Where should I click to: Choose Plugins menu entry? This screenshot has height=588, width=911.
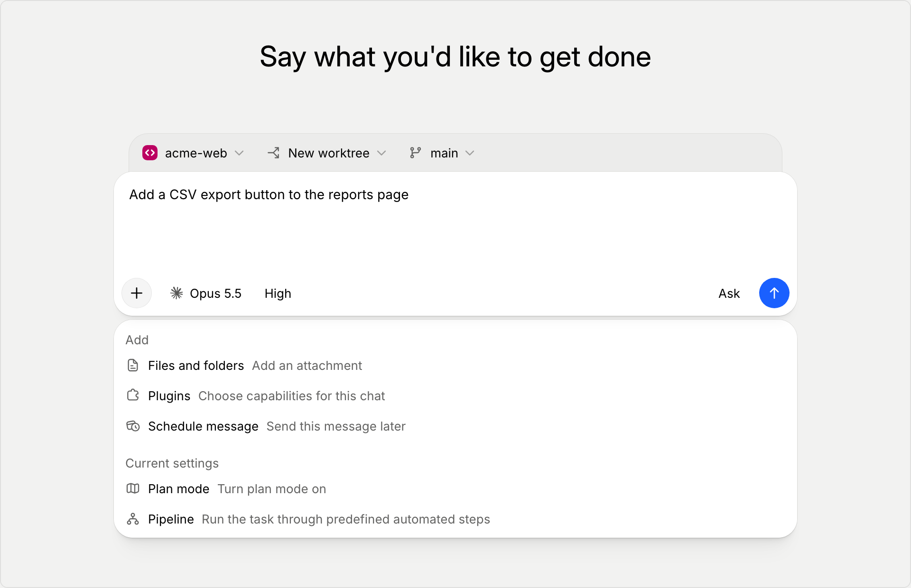coord(455,396)
